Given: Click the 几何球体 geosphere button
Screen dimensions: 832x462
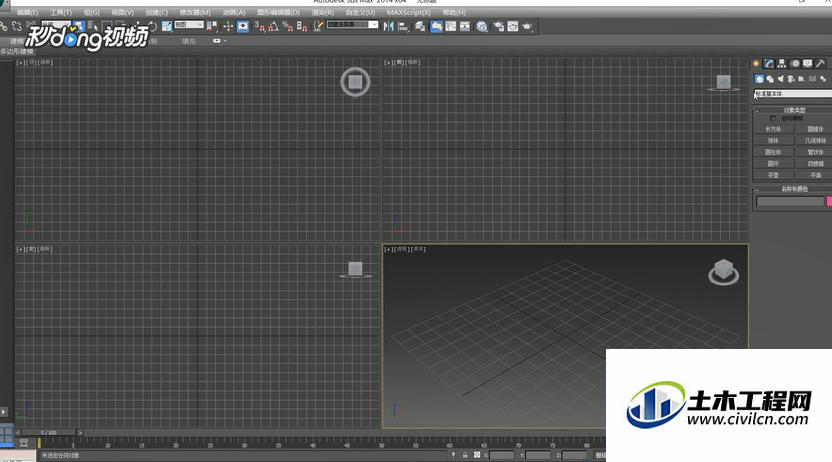Looking at the screenshot, I should pos(813,141).
